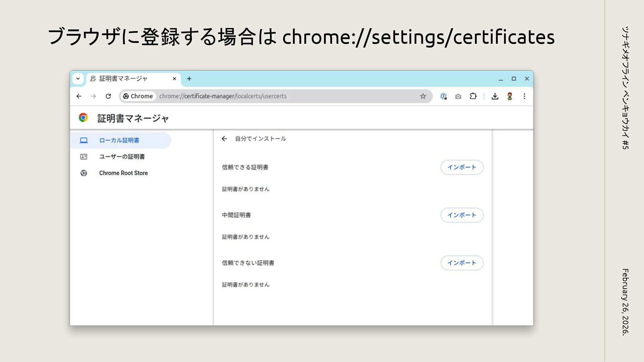Import a 信頼できない証明書 certificate
This screenshot has width=644, height=362.
click(x=462, y=263)
